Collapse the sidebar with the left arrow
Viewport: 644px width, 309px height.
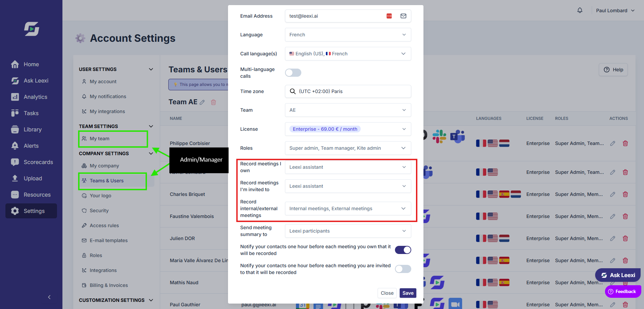(x=49, y=297)
